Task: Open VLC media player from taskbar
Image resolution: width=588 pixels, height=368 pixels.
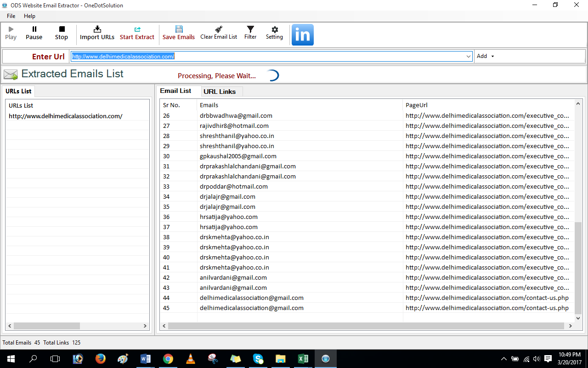Action: (190, 359)
